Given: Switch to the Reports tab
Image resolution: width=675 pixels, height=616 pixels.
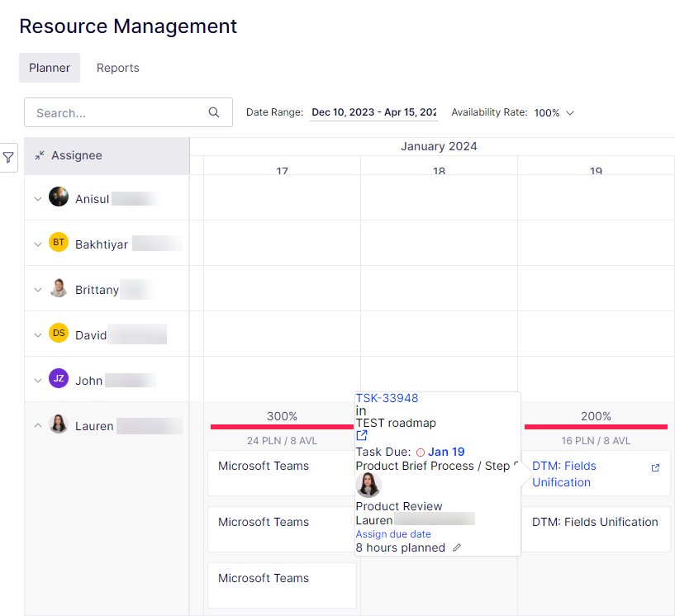Looking at the screenshot, I should click(x=118, y=68).
